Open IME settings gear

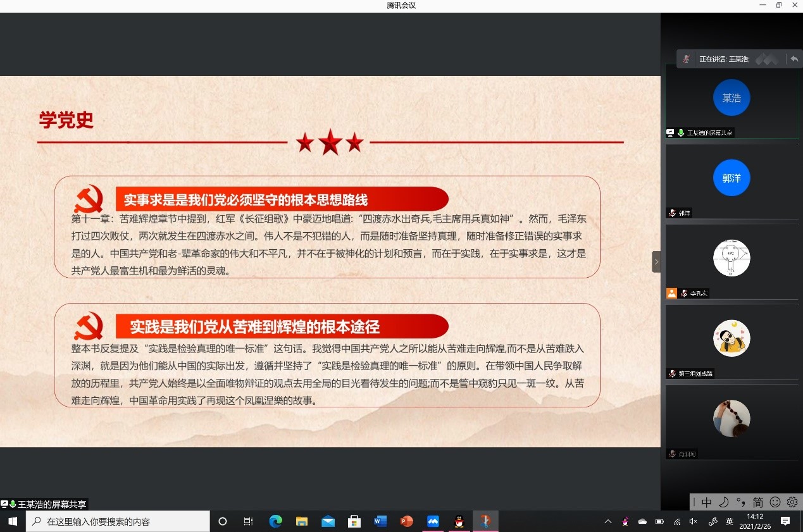(x=792, y=502)
